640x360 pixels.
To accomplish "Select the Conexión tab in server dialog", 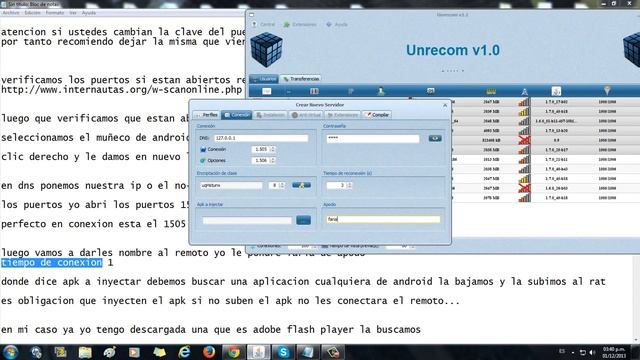I will click(x=237, y=115).
